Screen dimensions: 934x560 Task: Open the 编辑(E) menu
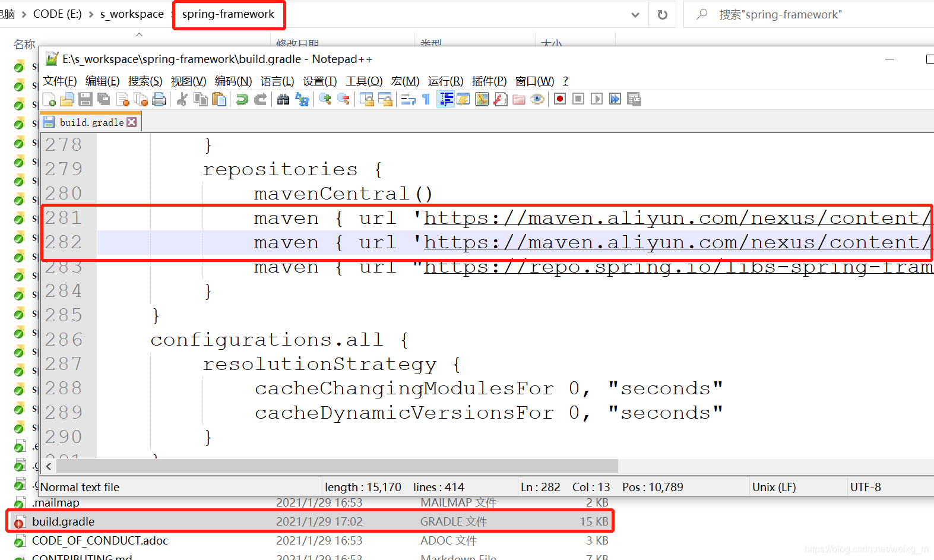click(x=102, y=81)
